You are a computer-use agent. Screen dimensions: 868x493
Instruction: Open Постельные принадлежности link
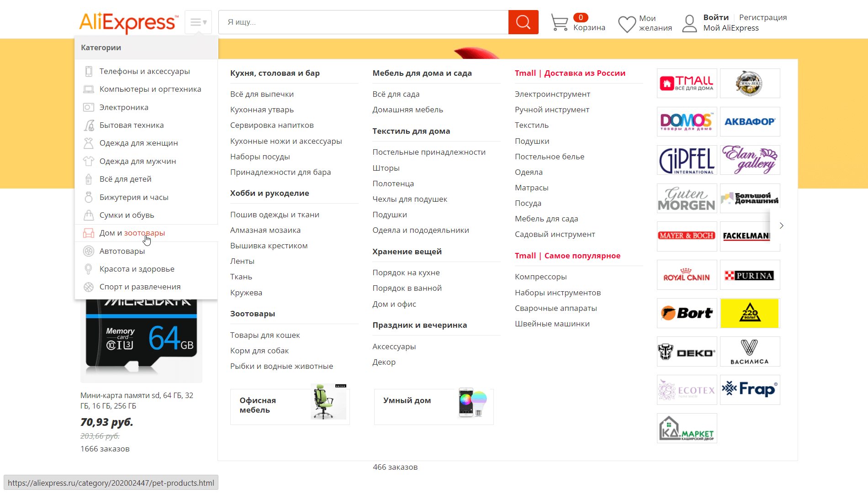[x=429, y=152]
